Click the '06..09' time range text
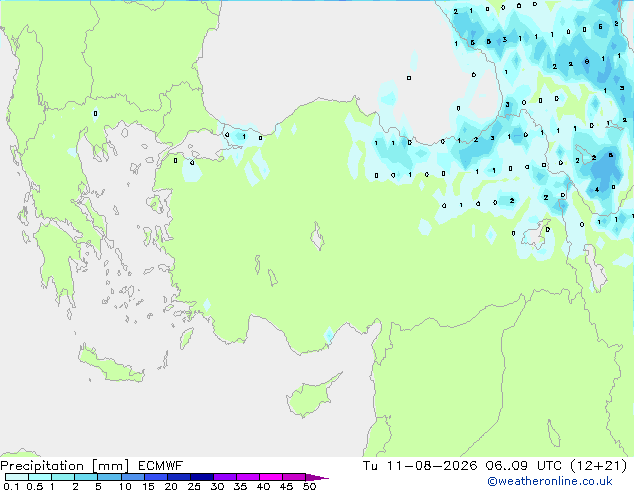 click(507, 466)
